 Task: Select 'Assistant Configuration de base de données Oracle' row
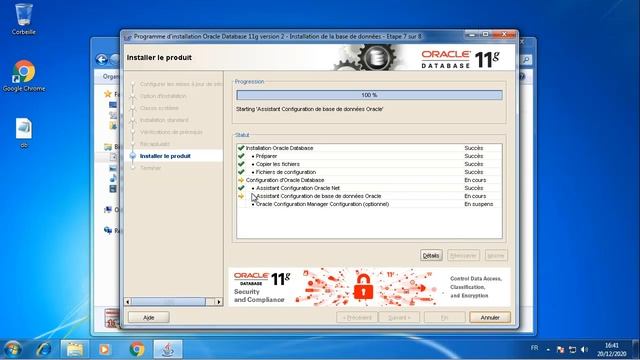click(x=369, y=196)
